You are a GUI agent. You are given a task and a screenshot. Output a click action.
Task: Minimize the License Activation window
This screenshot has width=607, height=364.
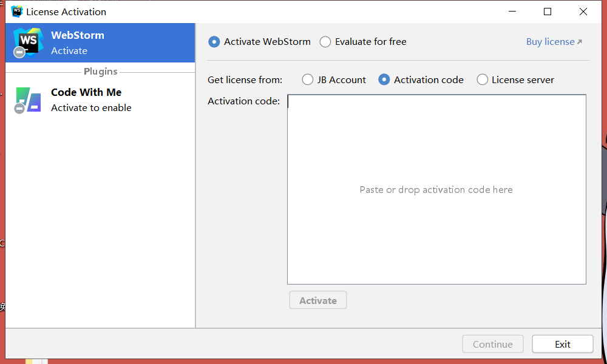point(512,12)
